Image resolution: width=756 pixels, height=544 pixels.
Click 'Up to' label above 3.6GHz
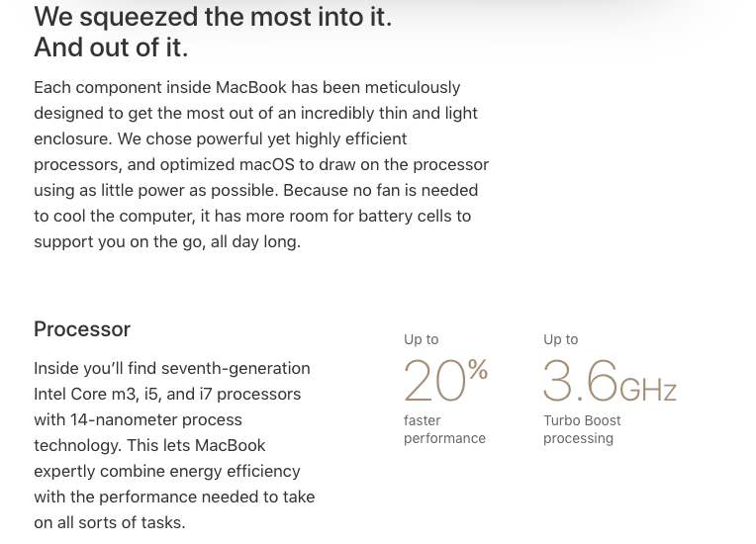[x=560, y=339]
